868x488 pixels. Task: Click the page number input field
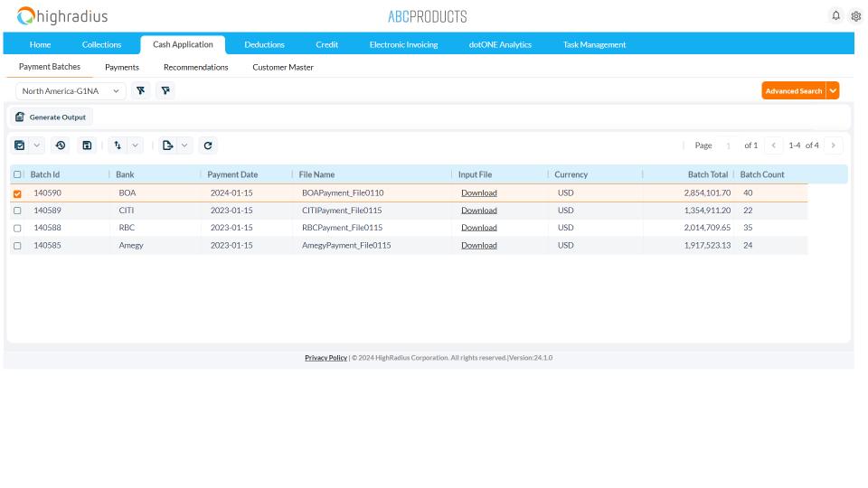point(728,145)
